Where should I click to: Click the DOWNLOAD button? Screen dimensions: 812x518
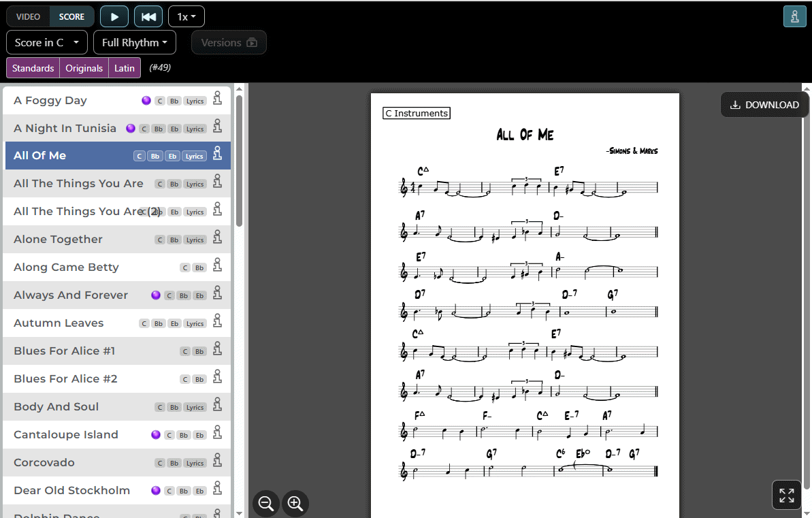[x=764, y=105]
